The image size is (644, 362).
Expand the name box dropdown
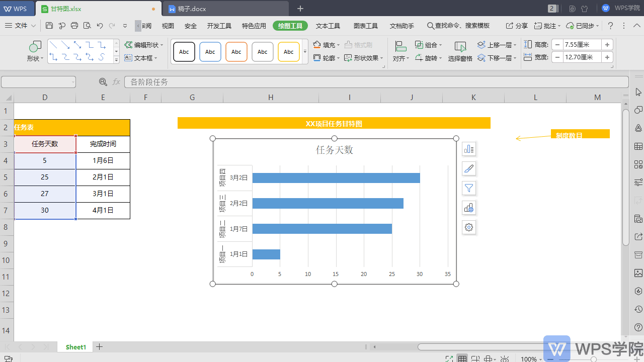(73, 82)
